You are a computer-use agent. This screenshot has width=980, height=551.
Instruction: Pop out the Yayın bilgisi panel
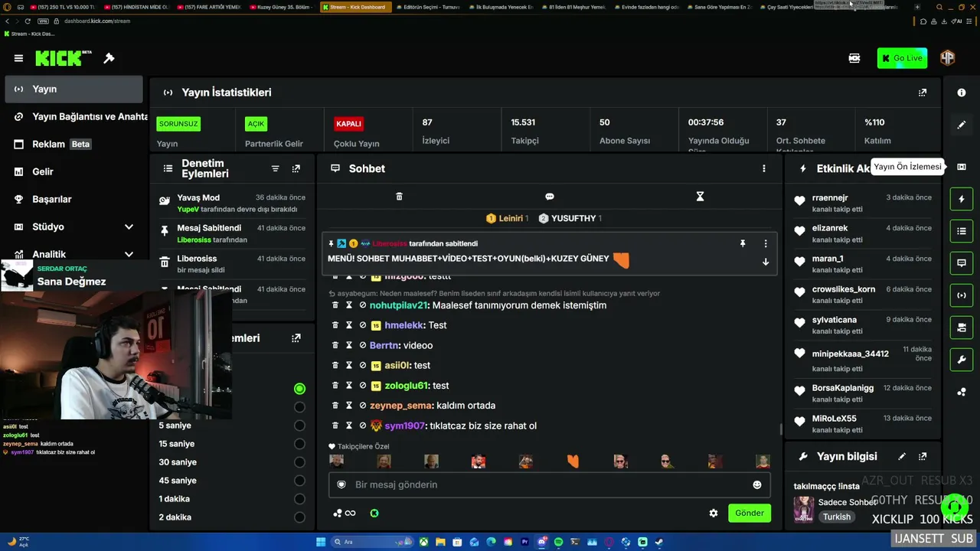[923, 457]
